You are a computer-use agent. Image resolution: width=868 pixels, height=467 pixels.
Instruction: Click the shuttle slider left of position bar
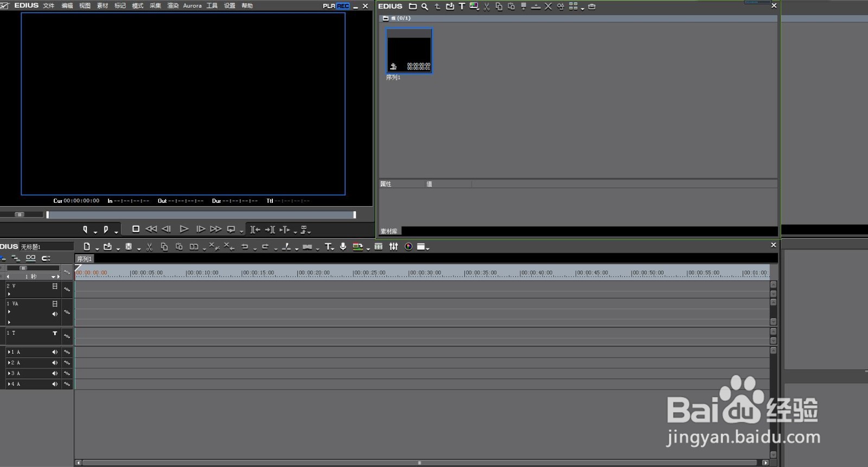20,214
